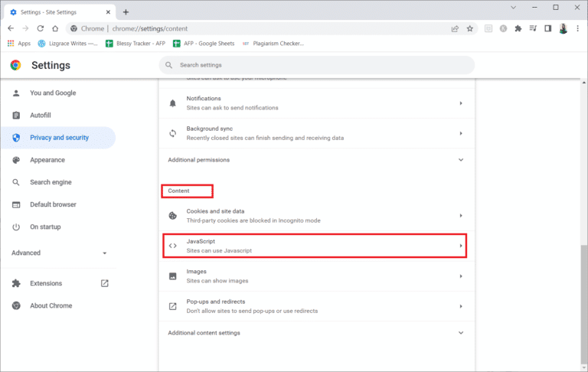Reload the settings page
588x372 pixels.
coord(40,28)
